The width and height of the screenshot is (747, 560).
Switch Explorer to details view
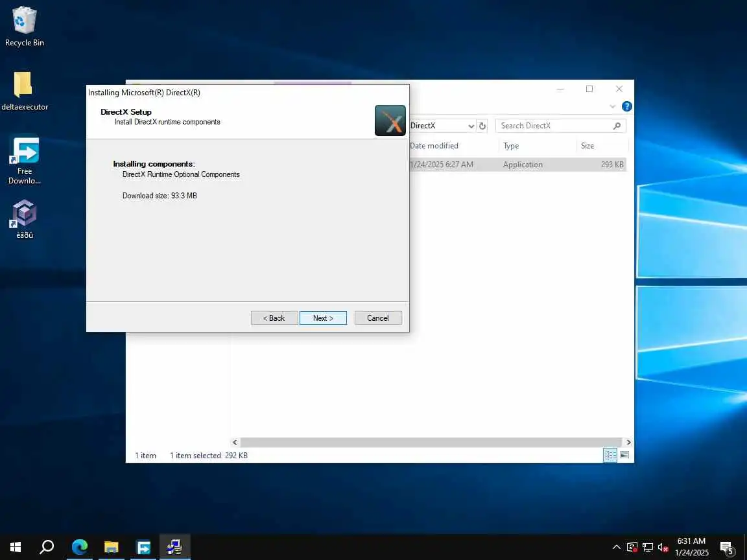[610, 455]
